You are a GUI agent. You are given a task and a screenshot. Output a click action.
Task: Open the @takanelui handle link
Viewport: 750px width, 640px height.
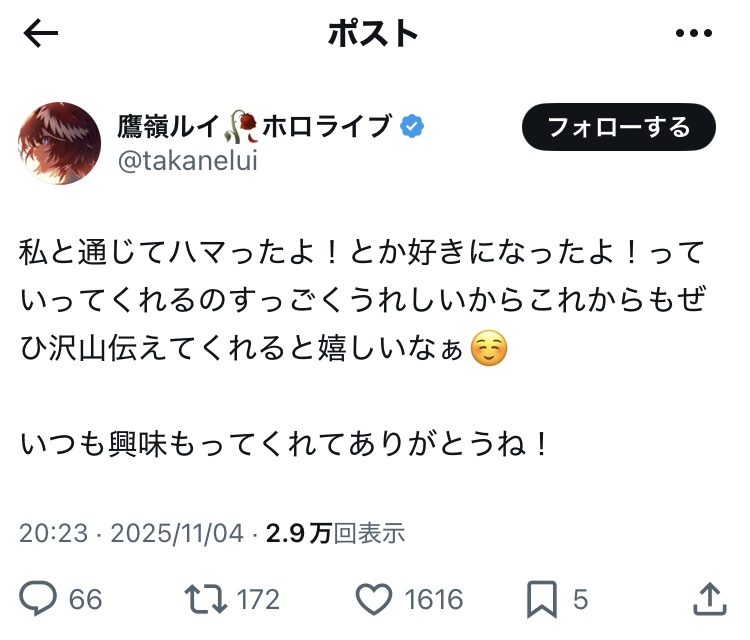[x=188, y=160]
